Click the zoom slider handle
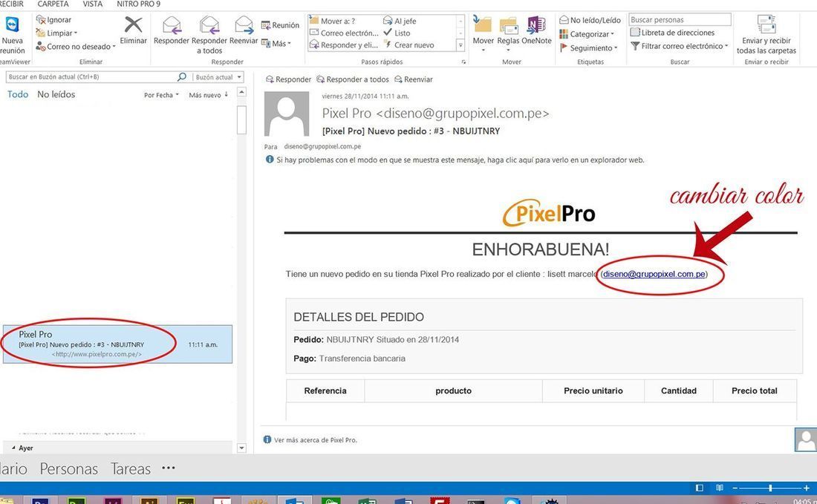This screenshot has height=504, width=817. pyautogui.click(x=770, y=488)
